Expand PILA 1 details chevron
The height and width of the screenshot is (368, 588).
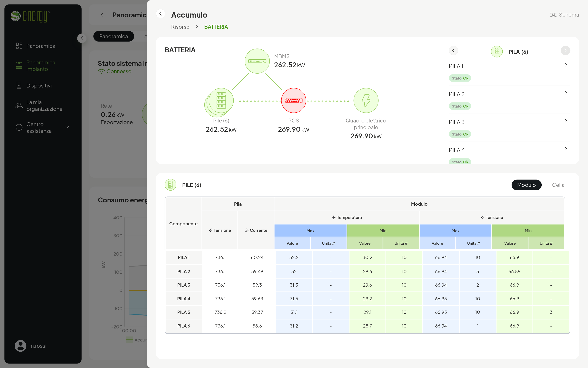[x=566, y=65]
